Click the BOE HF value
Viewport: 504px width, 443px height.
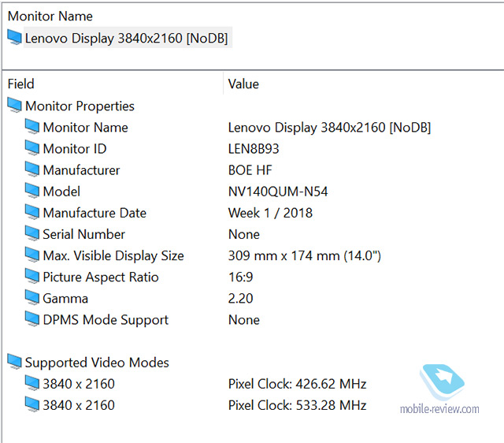point(250,170)
